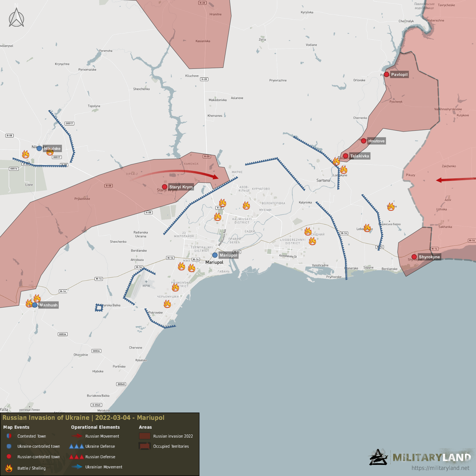The width and height of the screenshot is (476, 476).
Task: Select the red Staryi Krym town marker
Action: (x=164, y=187)
